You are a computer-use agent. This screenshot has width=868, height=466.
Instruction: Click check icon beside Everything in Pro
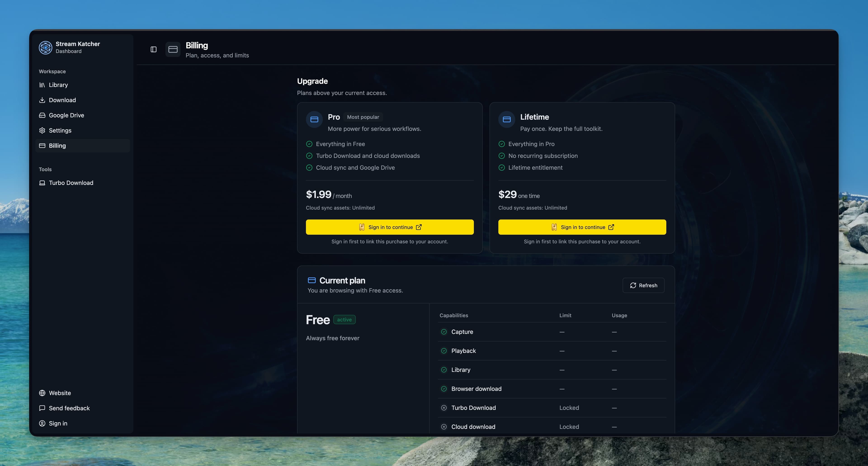click(x=501, y=144)
